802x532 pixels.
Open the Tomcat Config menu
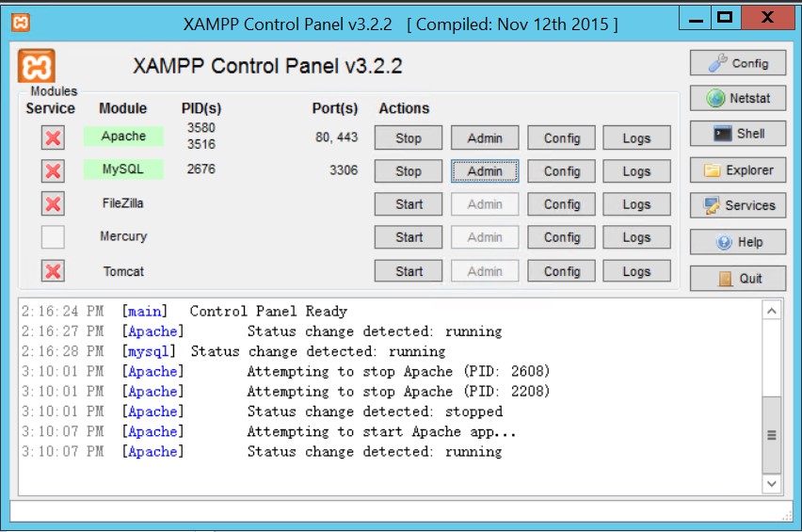[562, 271]
